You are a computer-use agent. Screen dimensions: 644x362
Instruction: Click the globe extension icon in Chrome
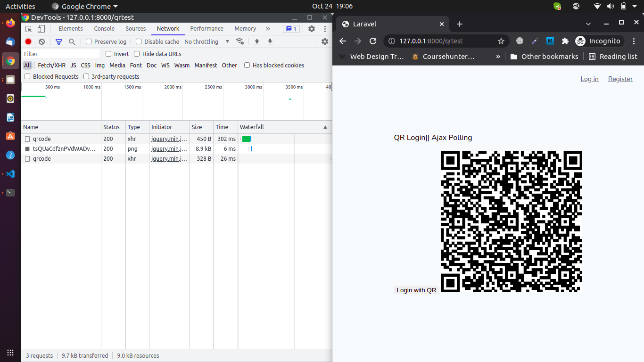coord(520,41)
